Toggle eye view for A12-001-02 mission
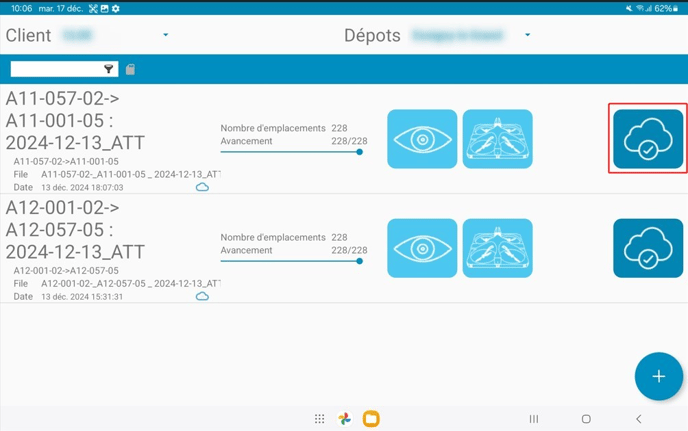688x431 pixels. tap(421, 248)
